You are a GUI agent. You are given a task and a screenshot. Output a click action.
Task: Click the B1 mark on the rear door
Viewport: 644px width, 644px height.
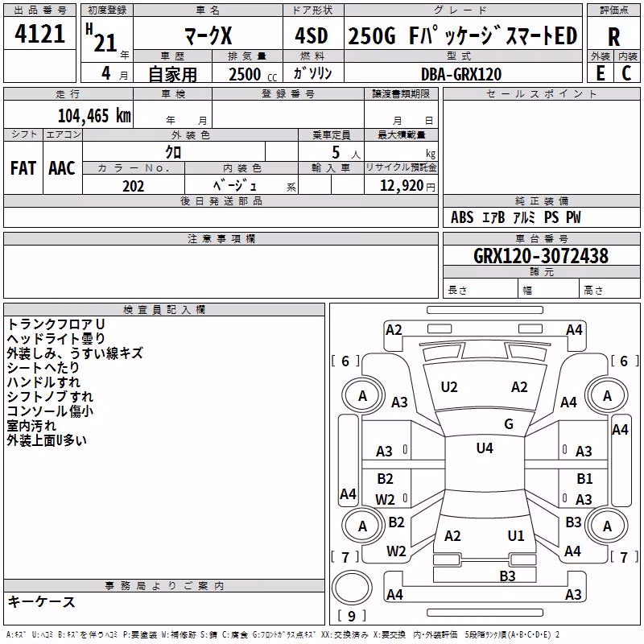tap(584, 479)
